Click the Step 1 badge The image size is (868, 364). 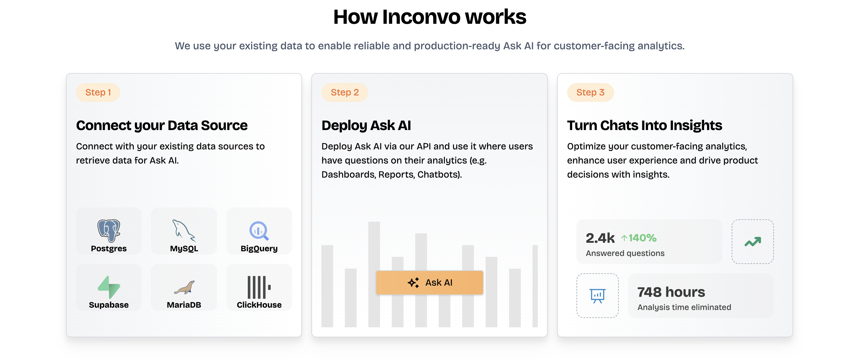(98, 92)
